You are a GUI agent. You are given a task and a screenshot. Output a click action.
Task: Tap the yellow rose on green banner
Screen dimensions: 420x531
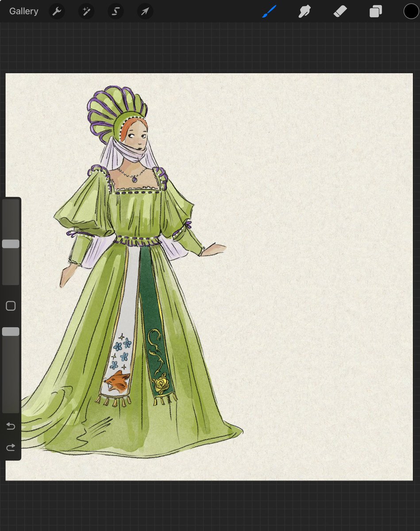click(x=160, y=383)
